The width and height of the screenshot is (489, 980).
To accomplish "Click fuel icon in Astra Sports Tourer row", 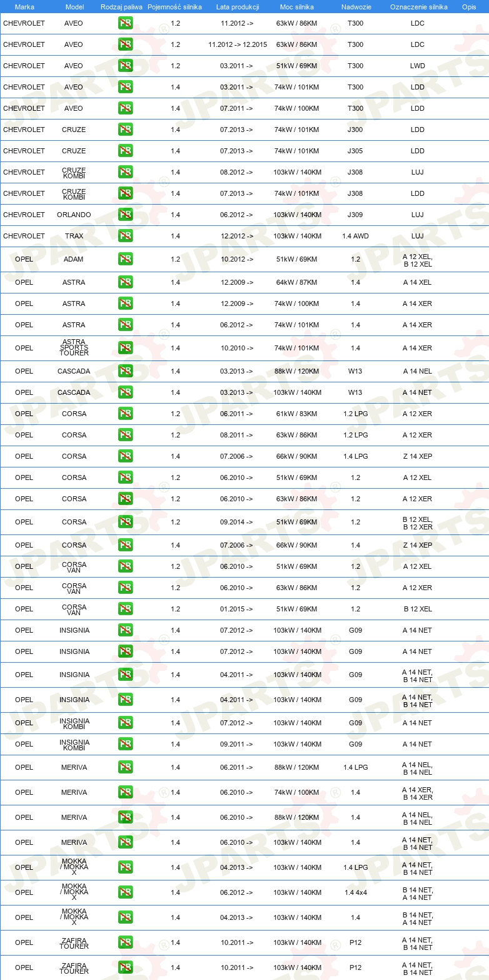I will click(125, 348).
